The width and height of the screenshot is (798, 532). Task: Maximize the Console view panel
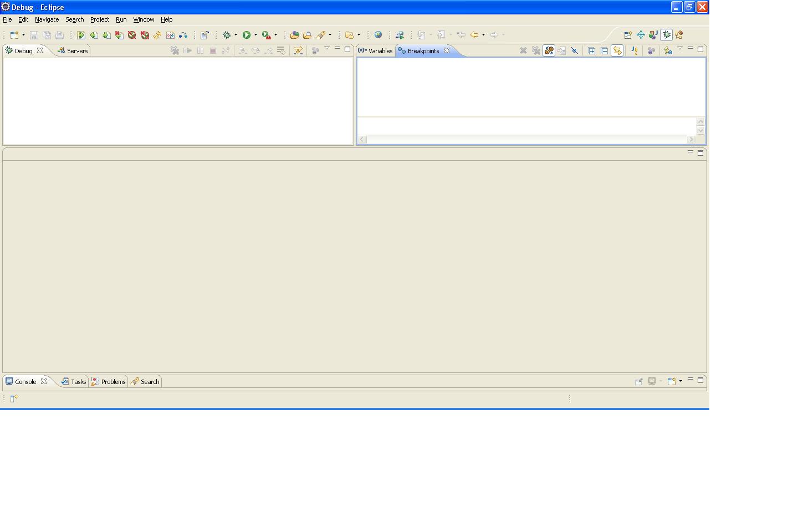(700, 380)
